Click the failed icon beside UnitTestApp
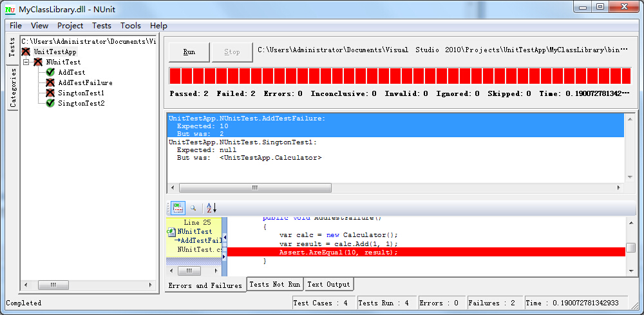Screen dimensions: 644x315 [x=26, y=52]
